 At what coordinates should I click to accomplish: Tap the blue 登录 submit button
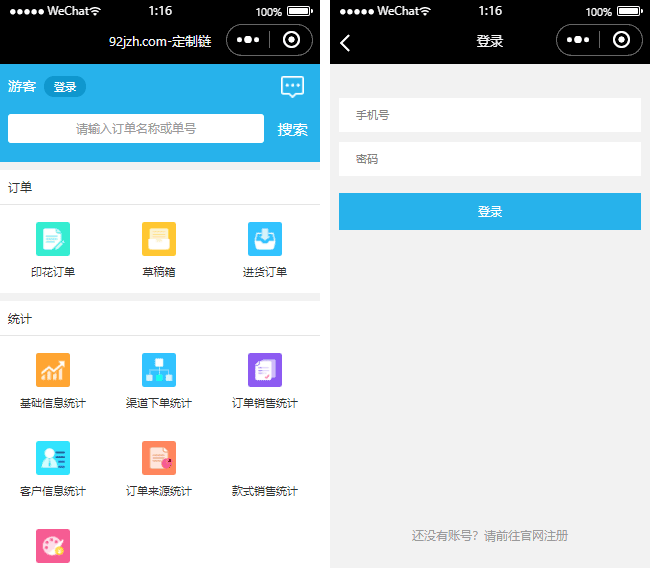(490, 211)
